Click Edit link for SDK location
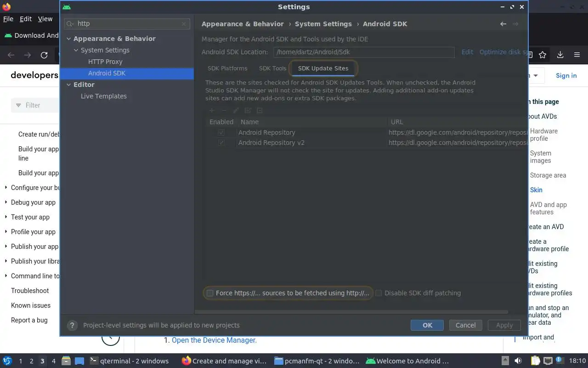 pyautogui.click(x=467, y=52)
